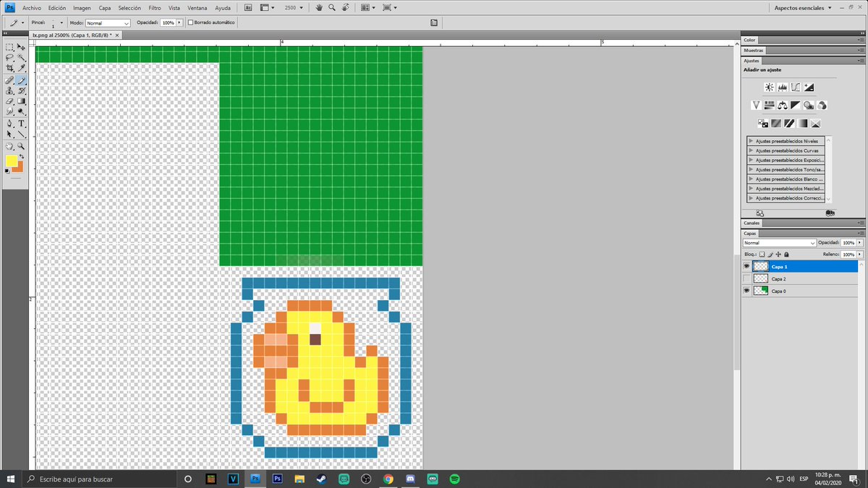Select the Capa 2 layer
The image size is (868, 488).
[x=804, y=278]
